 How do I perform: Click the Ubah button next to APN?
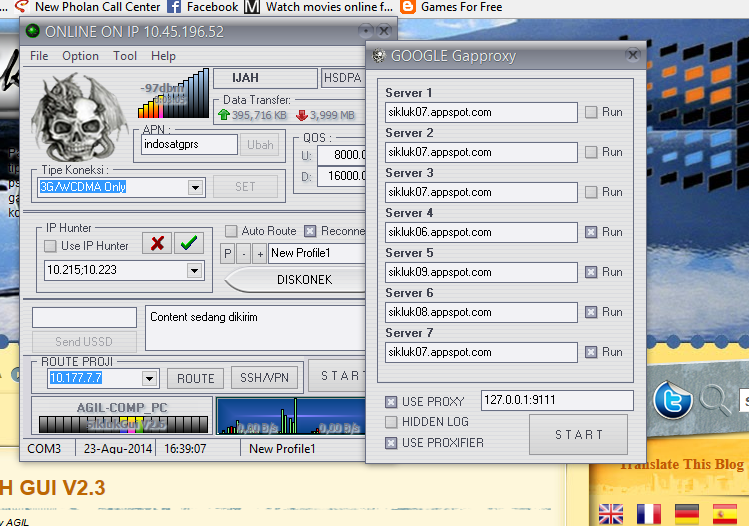pos(260,145)
